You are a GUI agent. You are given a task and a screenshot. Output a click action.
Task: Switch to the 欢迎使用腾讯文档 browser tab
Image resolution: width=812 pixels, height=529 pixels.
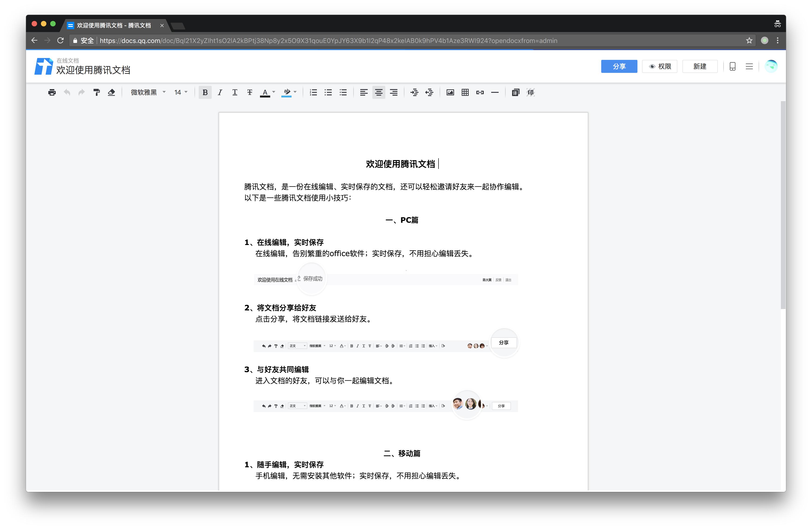point(114,26)
